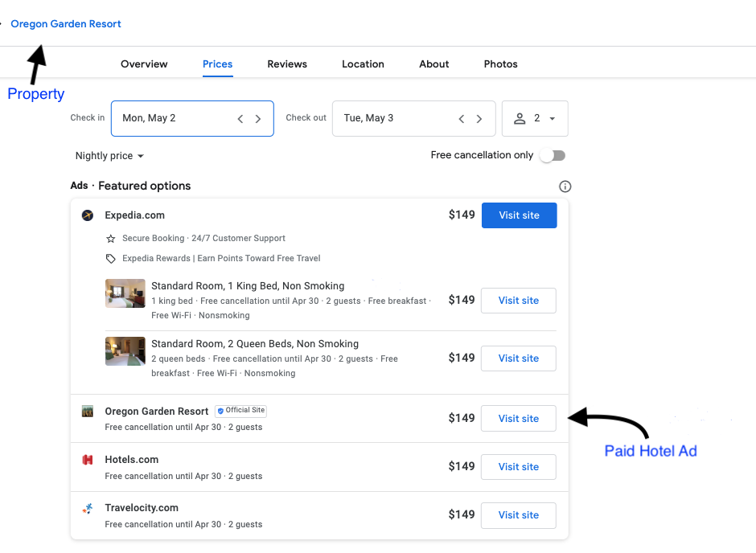Click the blue Expedia Visit site button
The height and width of the screenshot is (553, 756).
520,215
